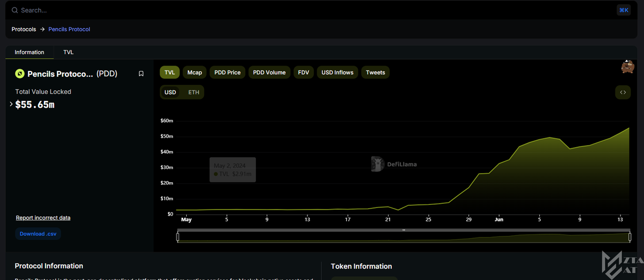
Task: Click the May date axis label
Action: point(186,219)
